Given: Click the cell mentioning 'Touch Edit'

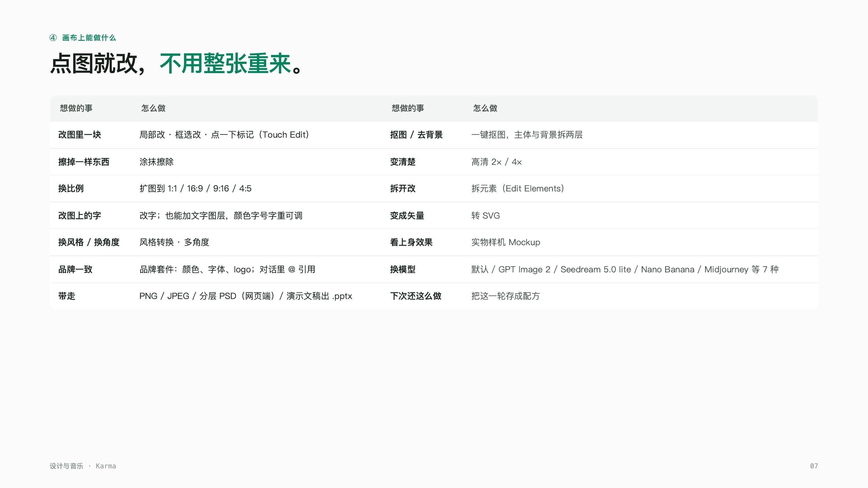Looking at the screenshot, I should 225,135.
